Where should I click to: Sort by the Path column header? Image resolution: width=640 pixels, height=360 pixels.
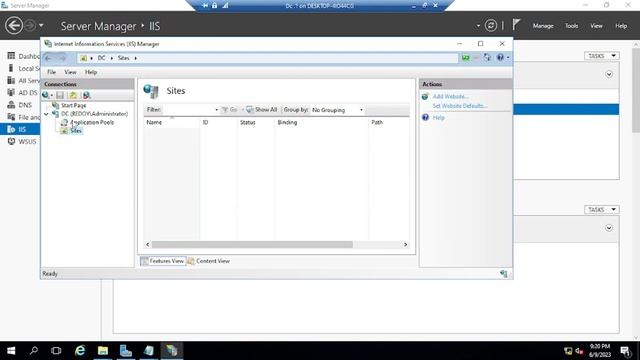tap(377, 122)
